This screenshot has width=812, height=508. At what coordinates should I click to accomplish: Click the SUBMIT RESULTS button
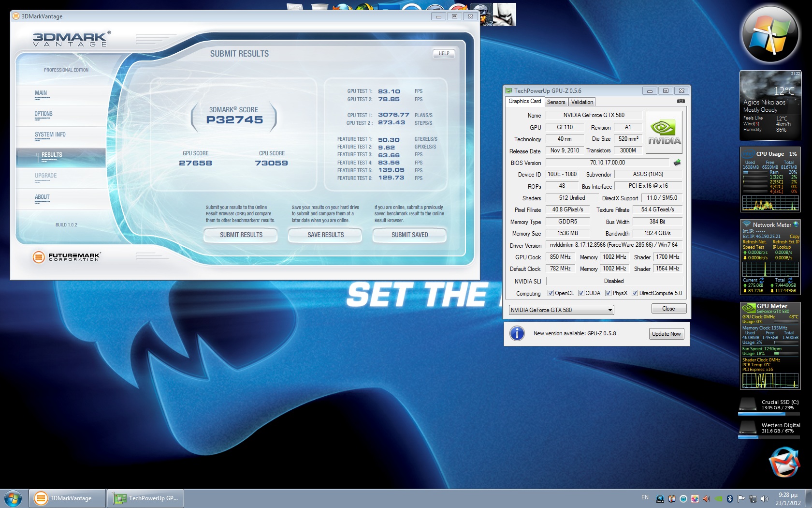[241, 235]
